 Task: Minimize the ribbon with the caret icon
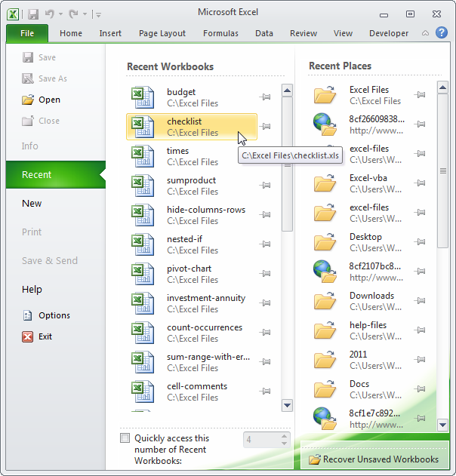click(x=425, y=33)
